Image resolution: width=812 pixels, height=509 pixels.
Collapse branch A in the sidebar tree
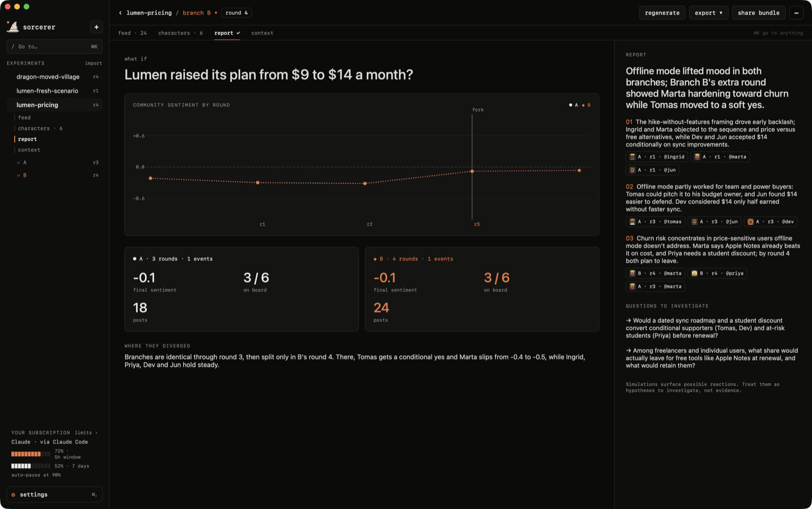18,163
